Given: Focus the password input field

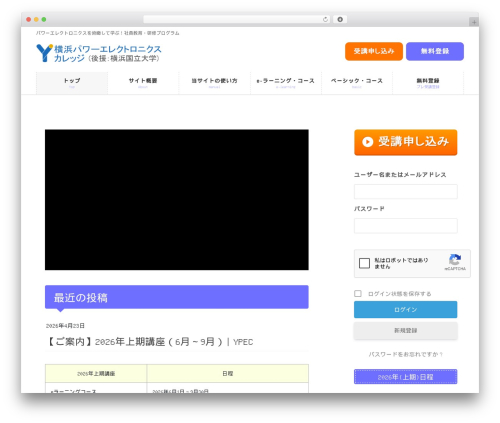Looking at the screenshot, I should (406, 226).
